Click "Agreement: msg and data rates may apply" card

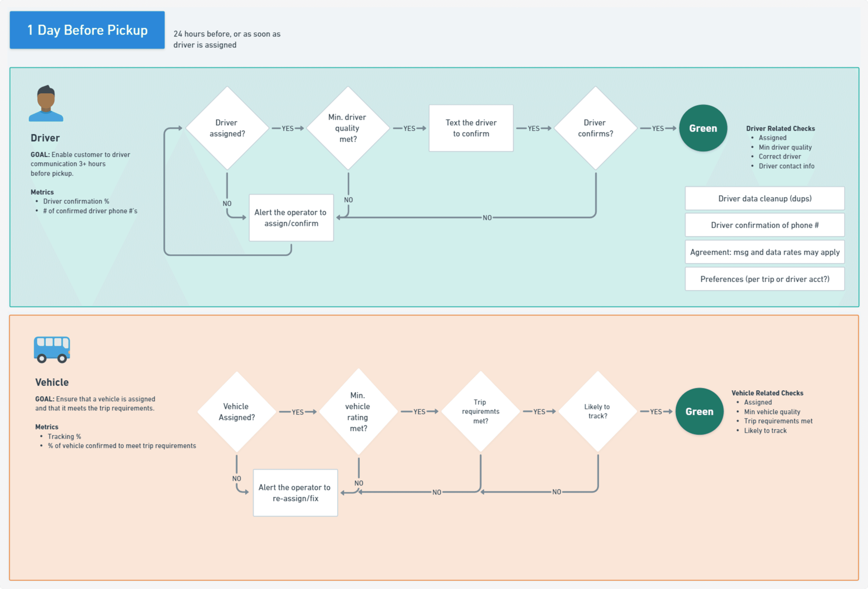point(765,252)
